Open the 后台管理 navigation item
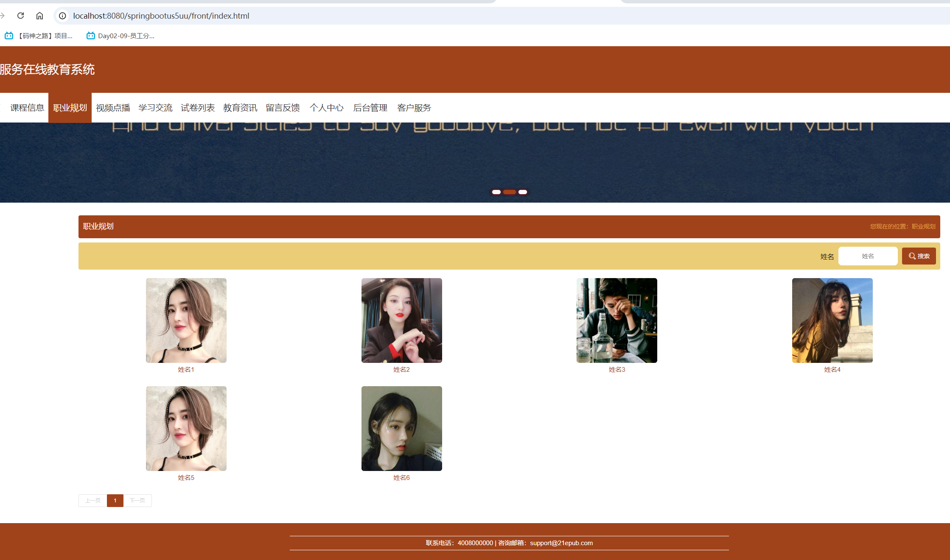Image resolution: width=950 pixels, height=560 pixels. tap(370, 107)
